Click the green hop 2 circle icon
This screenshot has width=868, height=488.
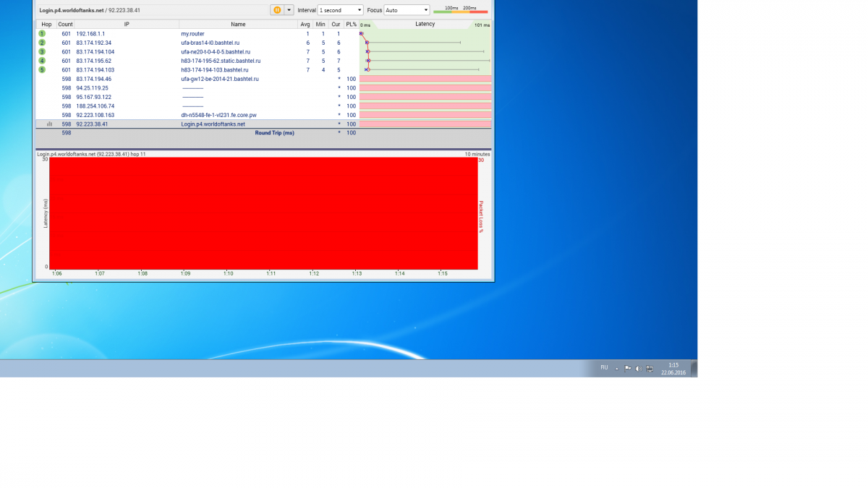tap(42, 43)
